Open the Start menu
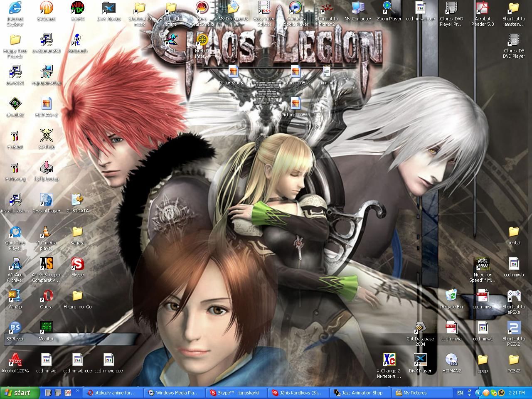The width and height of the screenshot is (532, 399). (20, 393)
